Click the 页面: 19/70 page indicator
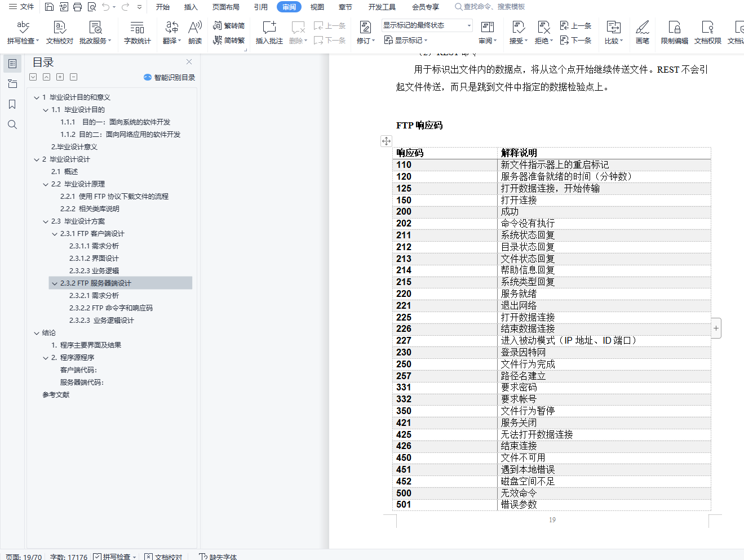The width and height of the screenshot is (744, 560). 24,557
